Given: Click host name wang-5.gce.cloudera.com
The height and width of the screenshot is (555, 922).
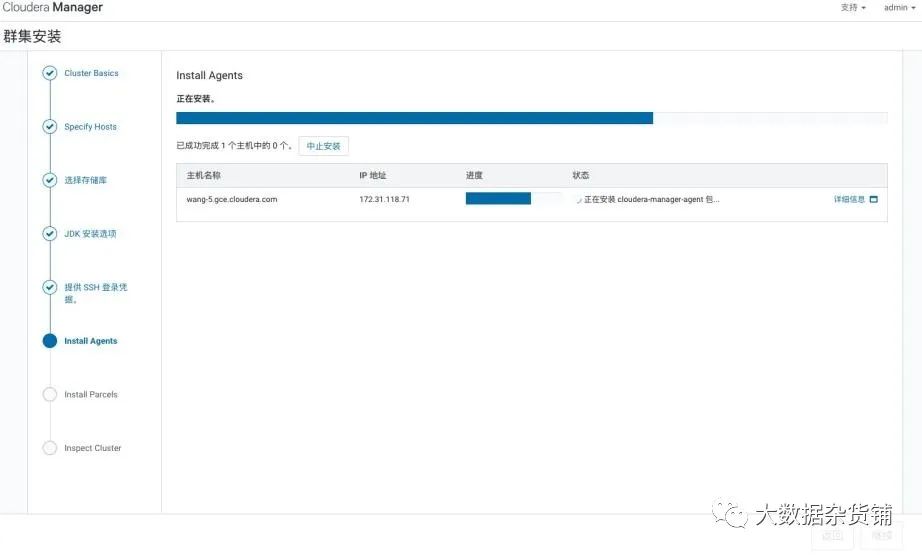Looking at the screenshot, I should coord(232,199).
